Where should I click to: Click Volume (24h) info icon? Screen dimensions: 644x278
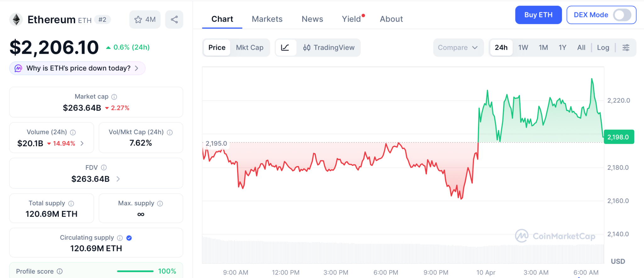click(x=73, y=132)
